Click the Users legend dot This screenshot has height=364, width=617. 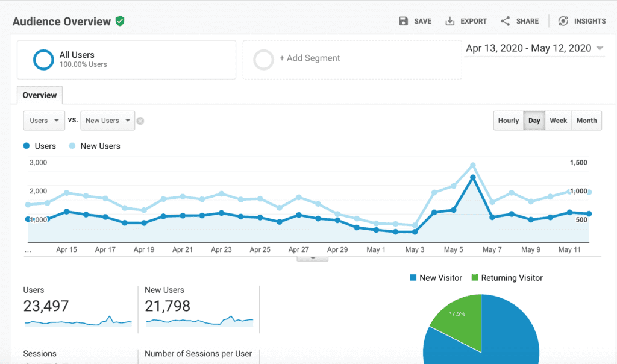(x=27, y=146)
